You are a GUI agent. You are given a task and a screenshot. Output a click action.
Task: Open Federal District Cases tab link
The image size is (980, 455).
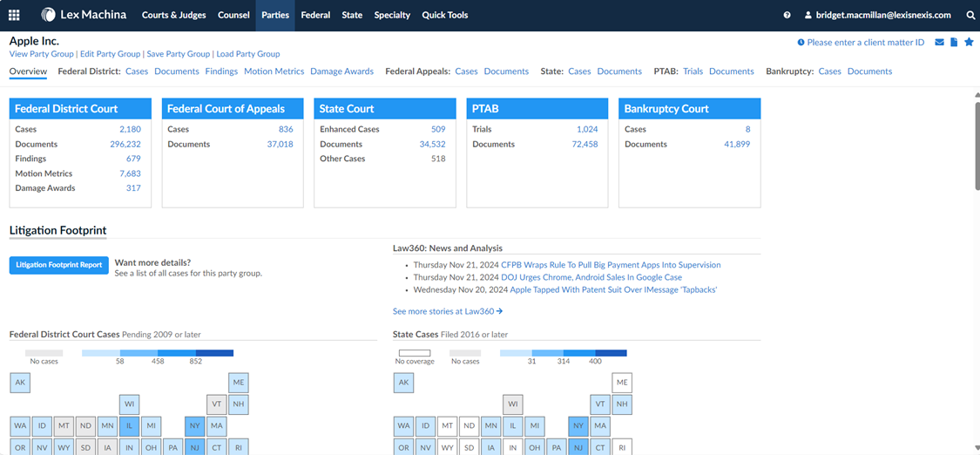[137, 71]
